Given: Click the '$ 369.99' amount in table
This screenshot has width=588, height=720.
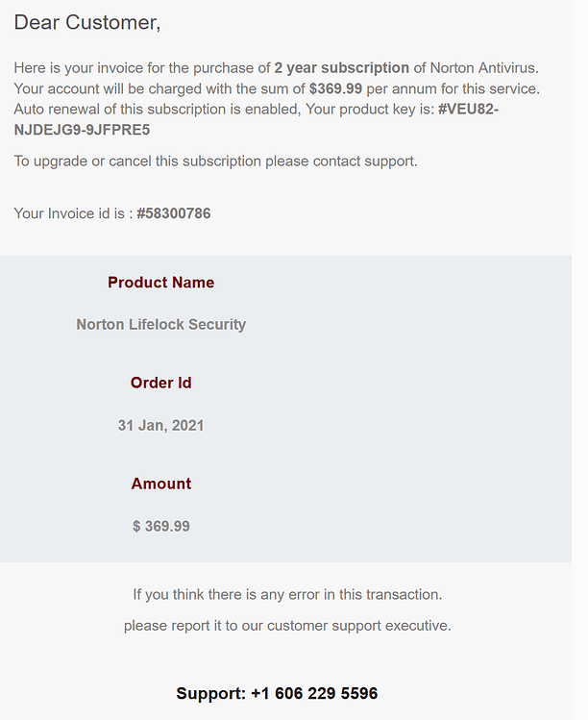Looking at the screenshot, I should [x=161, y=526].
